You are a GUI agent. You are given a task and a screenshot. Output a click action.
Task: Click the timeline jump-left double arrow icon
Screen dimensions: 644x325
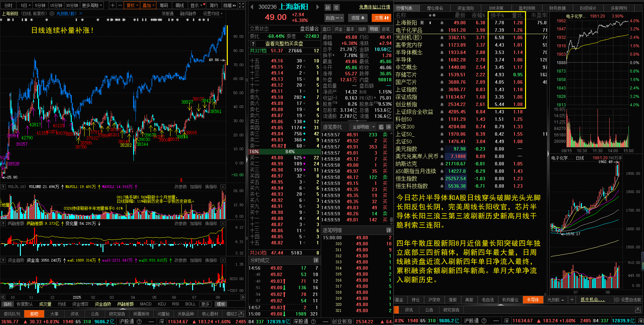click(3, 297)
